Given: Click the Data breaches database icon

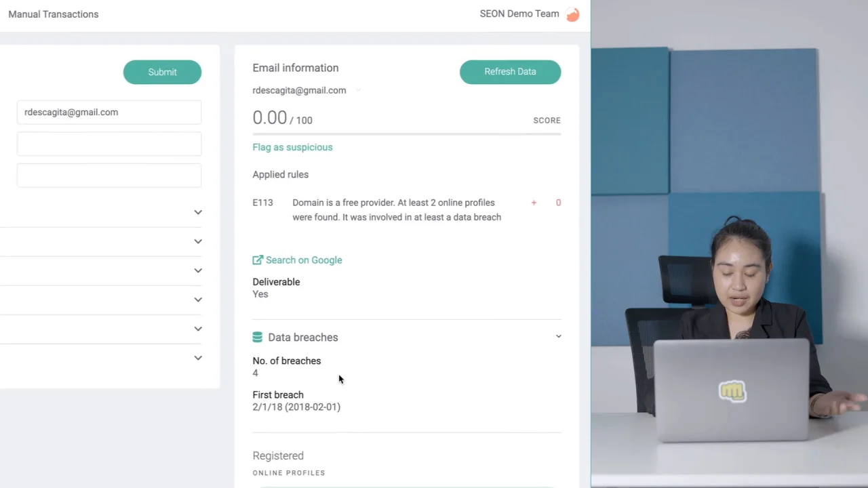Looking at the screenshot, I should (257, 337).
